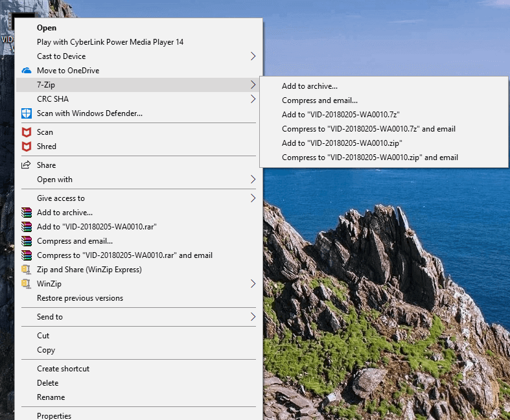The height and width of the screenshot is (420, 510).
Task: Expand the Give access to submenu arrow
Action: (x=253, y=198)
